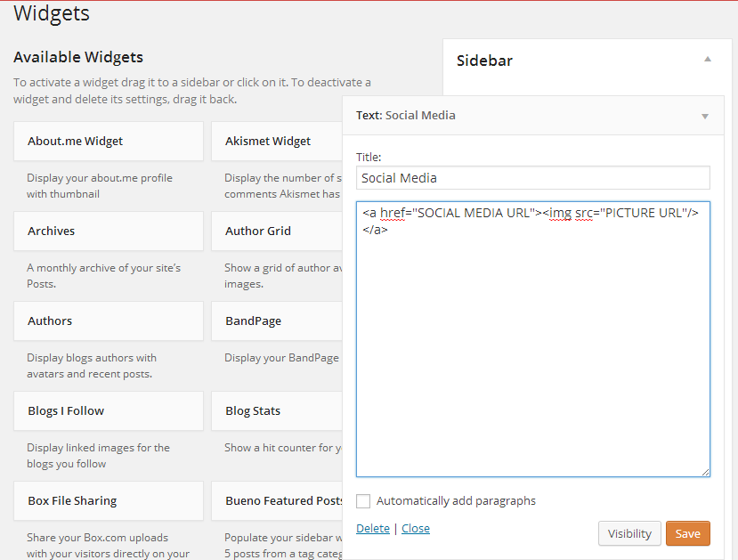Select the Authors widget
Screen dimensions: 738x560
tap(109, 321)
